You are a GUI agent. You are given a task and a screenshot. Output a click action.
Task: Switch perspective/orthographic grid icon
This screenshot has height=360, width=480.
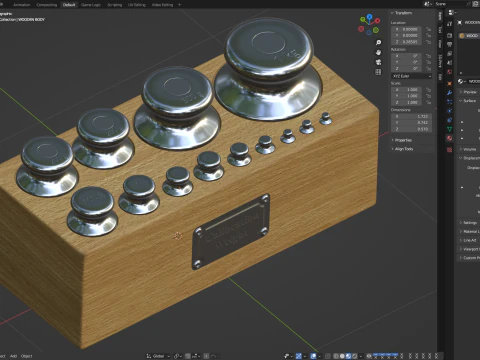tap(378, 72)
